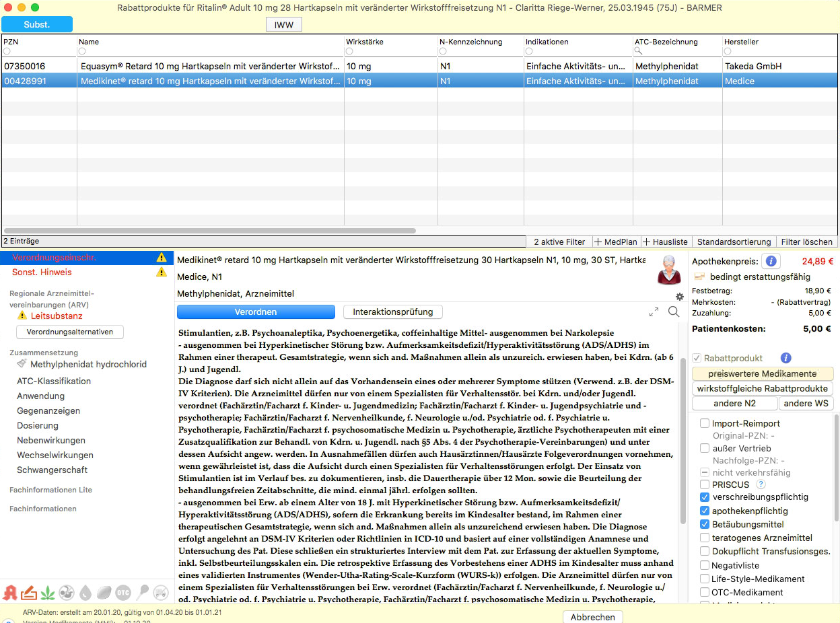Screen dimensions: 840x623
Task: Check the außer Vertrieb box
Action: [705, 448]
